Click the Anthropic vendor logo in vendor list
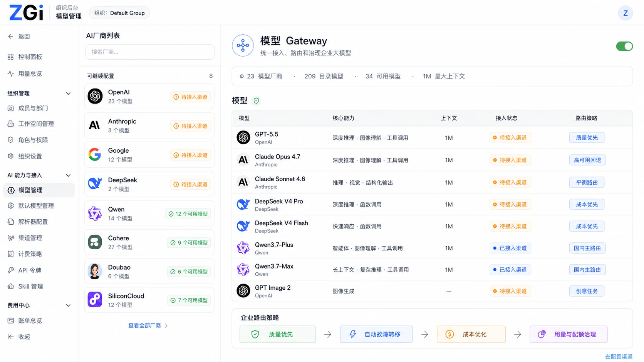This screenshot has height=362, width=644. [x=95, y=125]
